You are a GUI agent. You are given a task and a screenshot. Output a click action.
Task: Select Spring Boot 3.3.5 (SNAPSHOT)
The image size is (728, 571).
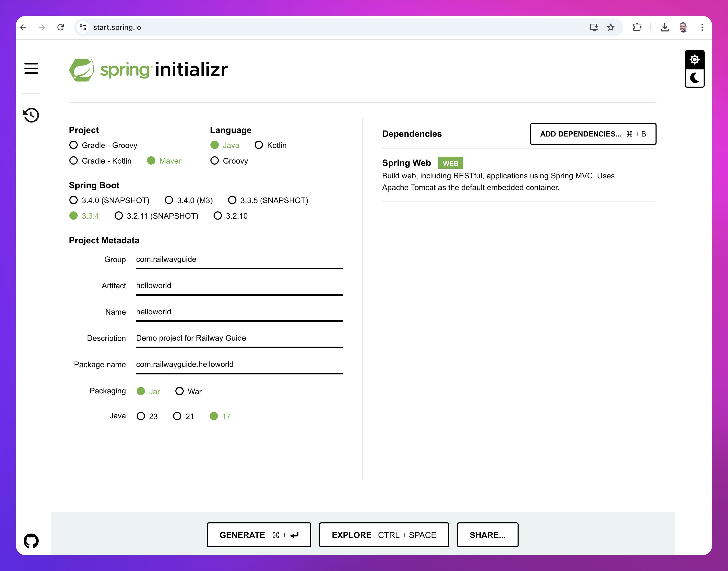(268, 200)
